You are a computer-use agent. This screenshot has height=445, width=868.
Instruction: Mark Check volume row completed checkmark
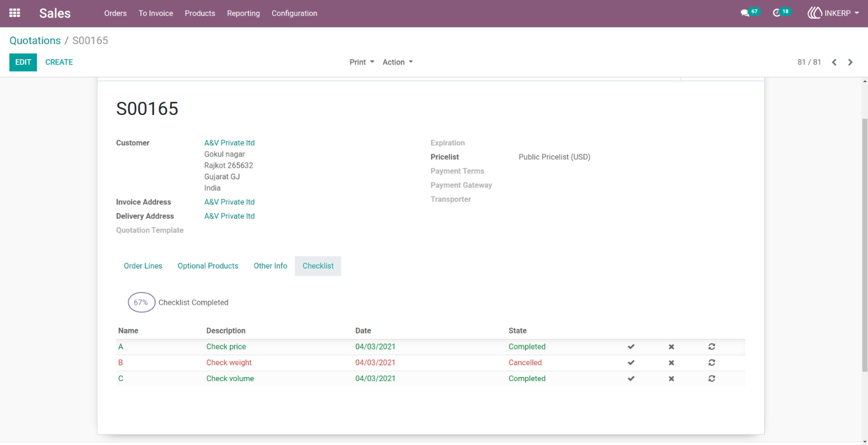(x=631, y=379)
